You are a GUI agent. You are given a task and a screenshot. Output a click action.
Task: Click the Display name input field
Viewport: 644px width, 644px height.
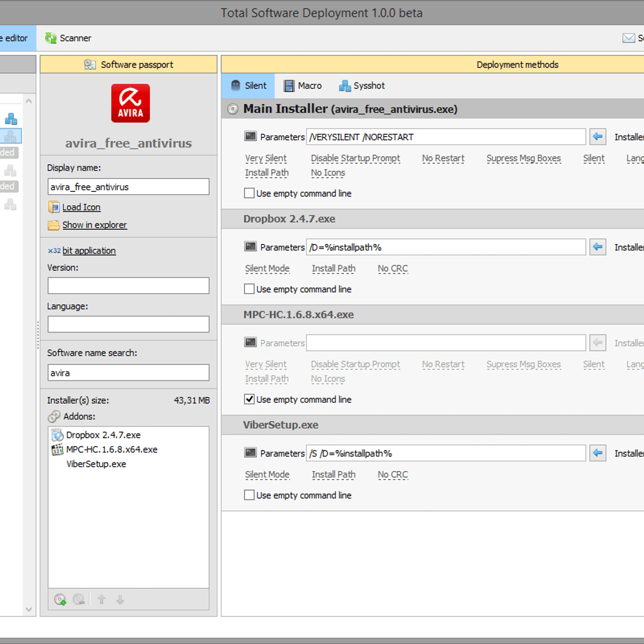click(x=128, y=187)
